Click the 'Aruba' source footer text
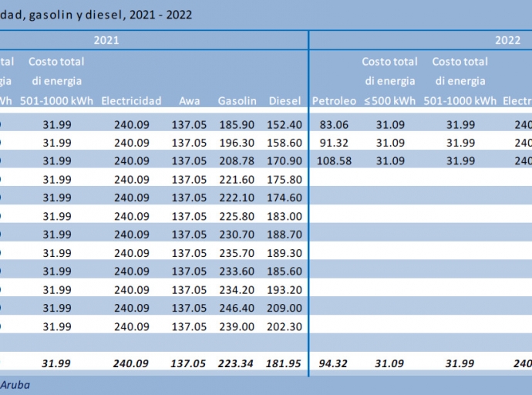532x395 pixels. [x=15, y=385]
